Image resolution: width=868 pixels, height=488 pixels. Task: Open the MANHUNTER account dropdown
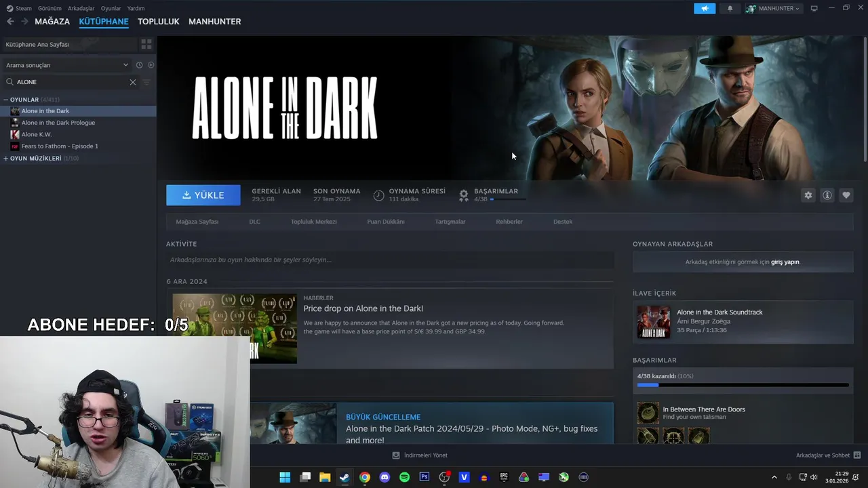(774, 8)
